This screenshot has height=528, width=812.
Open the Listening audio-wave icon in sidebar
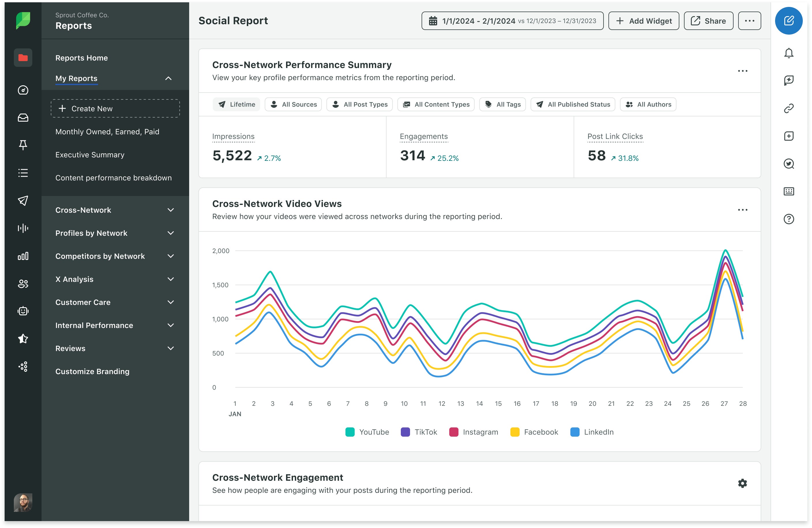pos(22,228)
